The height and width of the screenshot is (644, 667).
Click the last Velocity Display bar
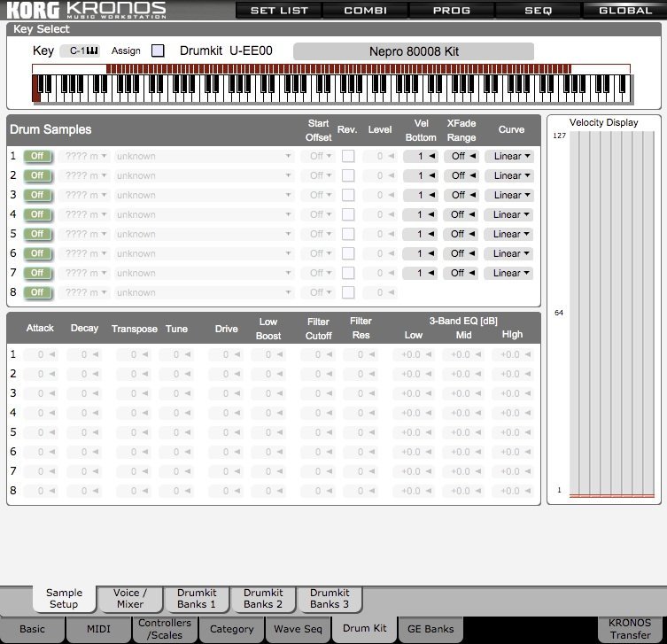tap(648, 314)
